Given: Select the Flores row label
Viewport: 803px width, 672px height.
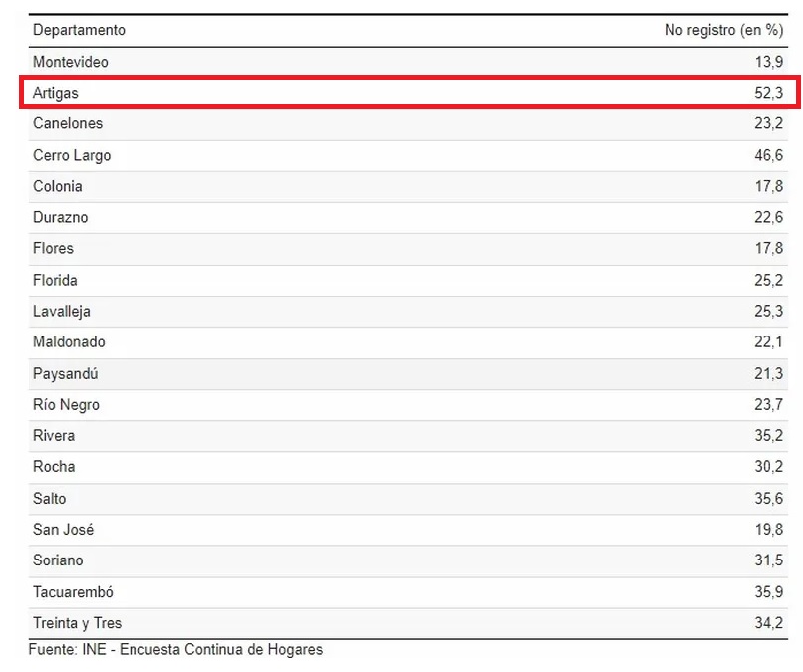Looking at the screenshot, I should point(53,248).
